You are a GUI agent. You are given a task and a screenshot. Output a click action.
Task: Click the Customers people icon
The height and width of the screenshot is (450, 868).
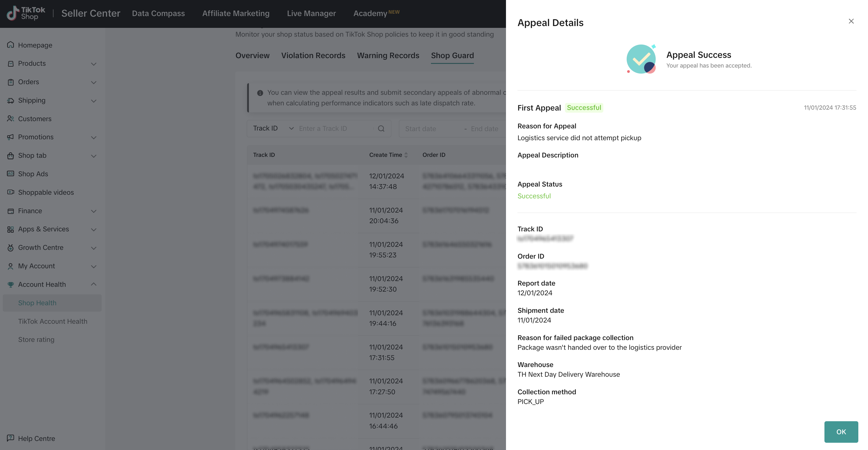click(11, 118)
